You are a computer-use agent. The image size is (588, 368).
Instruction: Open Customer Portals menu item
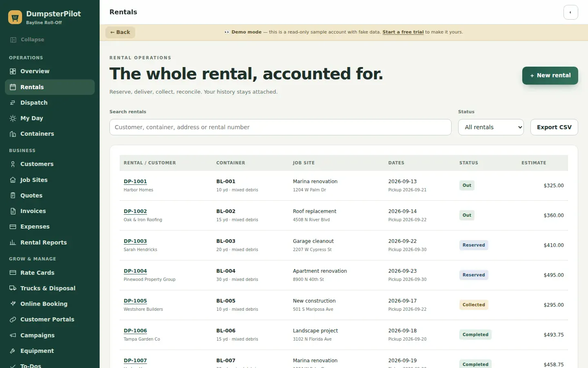(50, 319)
